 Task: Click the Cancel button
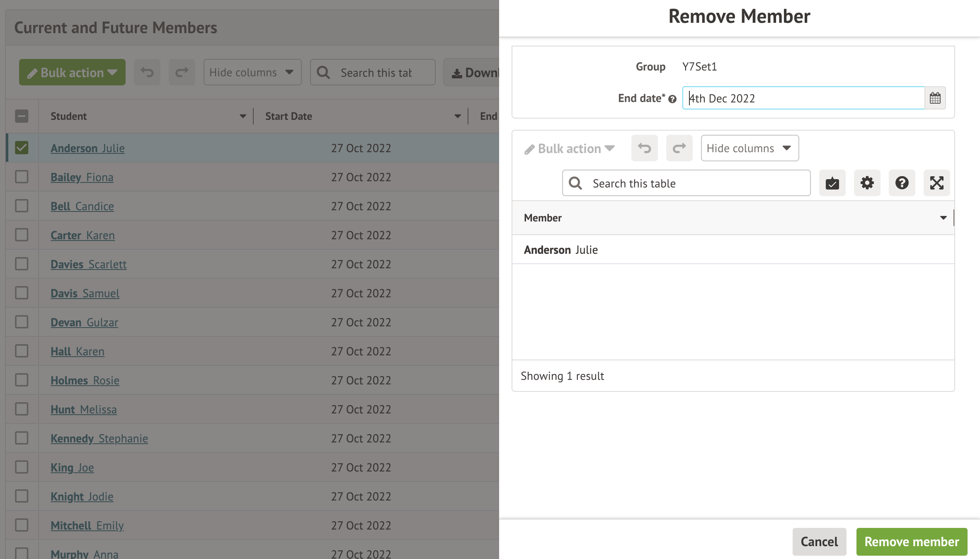coord(819,542)
